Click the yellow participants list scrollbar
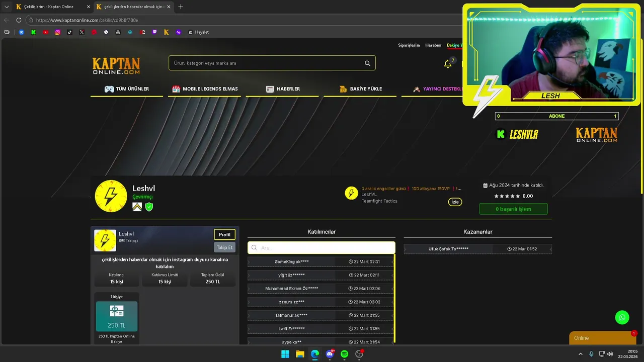 coord(395,298)
